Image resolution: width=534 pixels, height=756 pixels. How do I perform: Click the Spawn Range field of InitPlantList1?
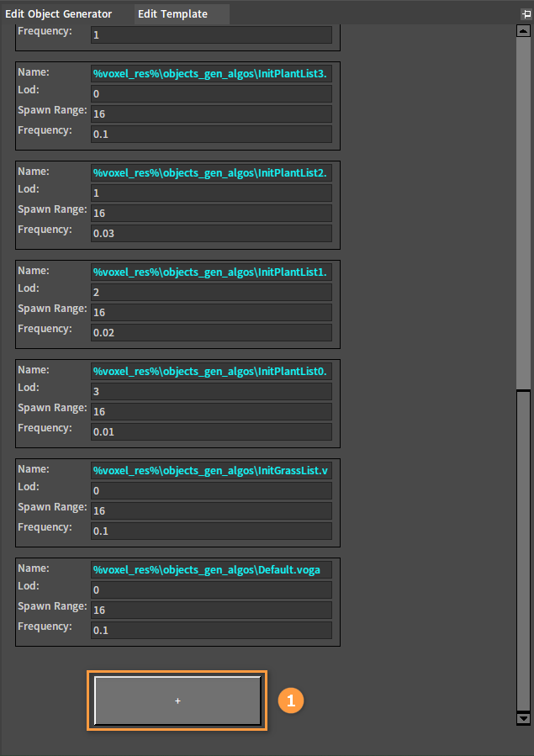(x=211, y=313)
